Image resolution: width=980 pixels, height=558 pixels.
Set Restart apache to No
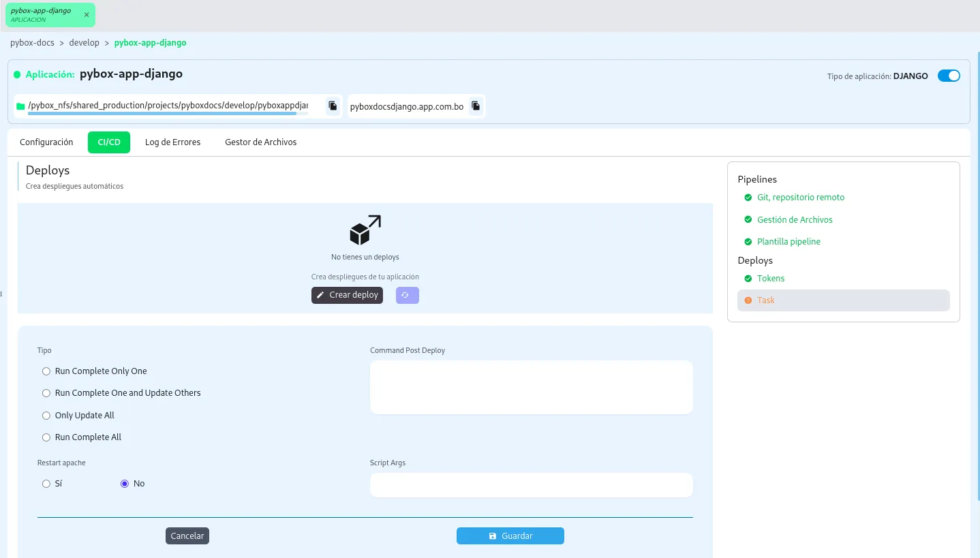tap(125, 484)
